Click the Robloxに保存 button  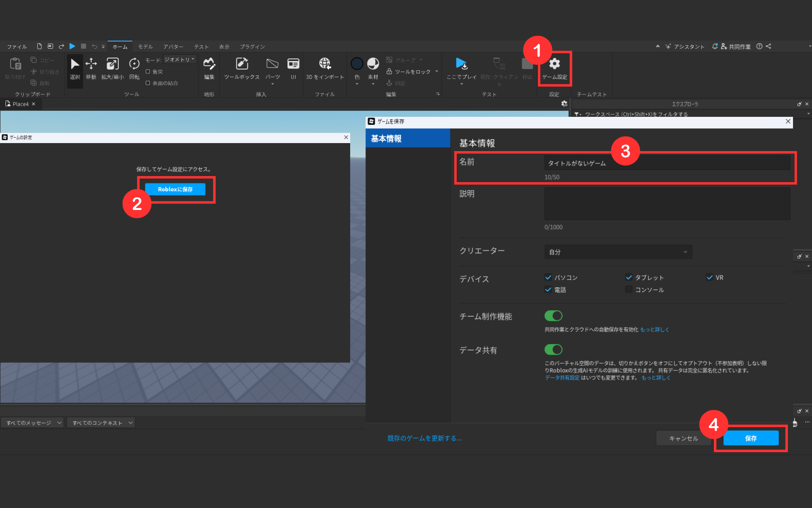coord(175,189)
